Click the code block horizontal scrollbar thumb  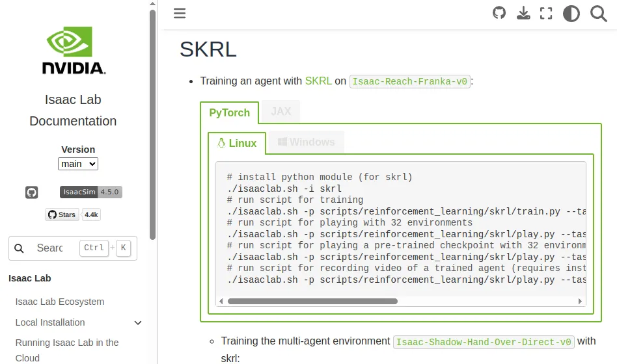click(x=312, y=302)
